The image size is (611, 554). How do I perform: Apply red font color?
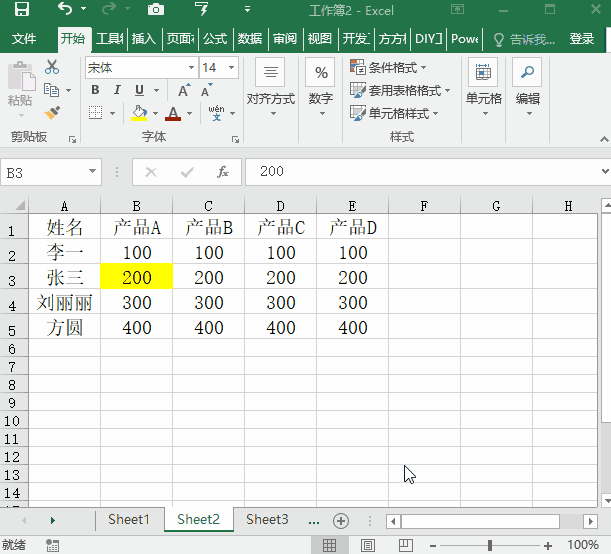click(x=173, y=113)
